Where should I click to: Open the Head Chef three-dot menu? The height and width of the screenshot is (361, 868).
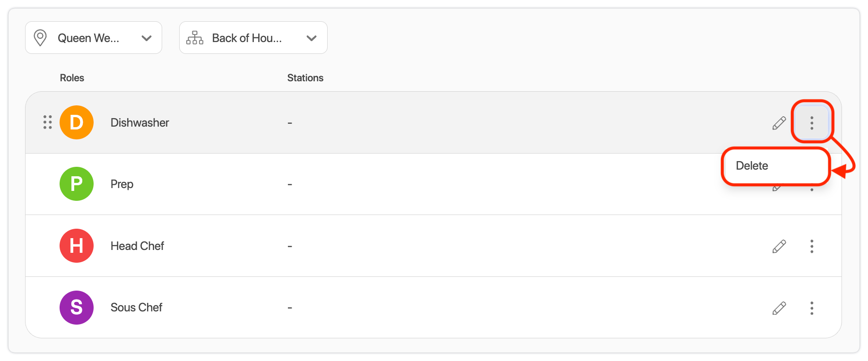[811, 246]
